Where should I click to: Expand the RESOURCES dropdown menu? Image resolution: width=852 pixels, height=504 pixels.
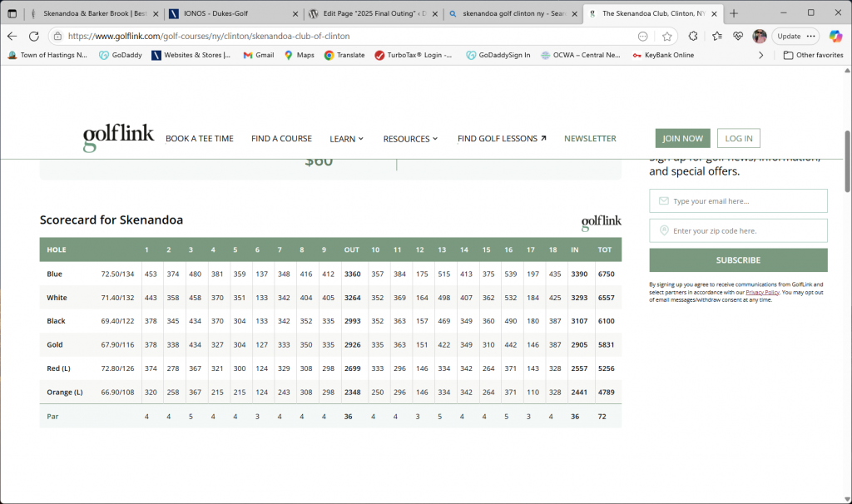[x=410, y=139]
